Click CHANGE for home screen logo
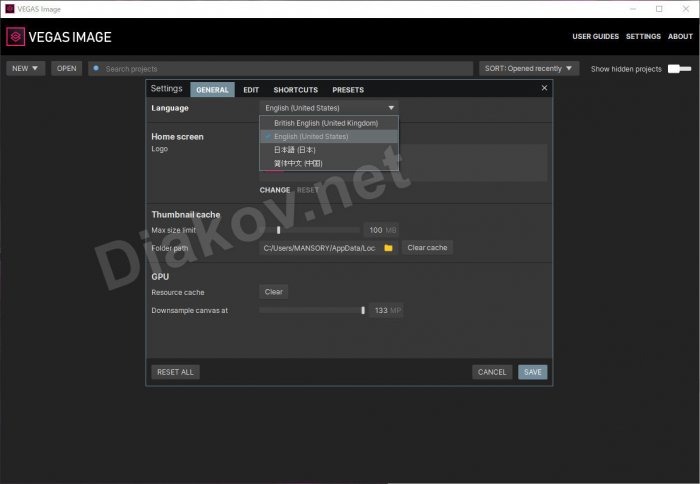Screen dimensions: 700x484 [x=275, y=190]
